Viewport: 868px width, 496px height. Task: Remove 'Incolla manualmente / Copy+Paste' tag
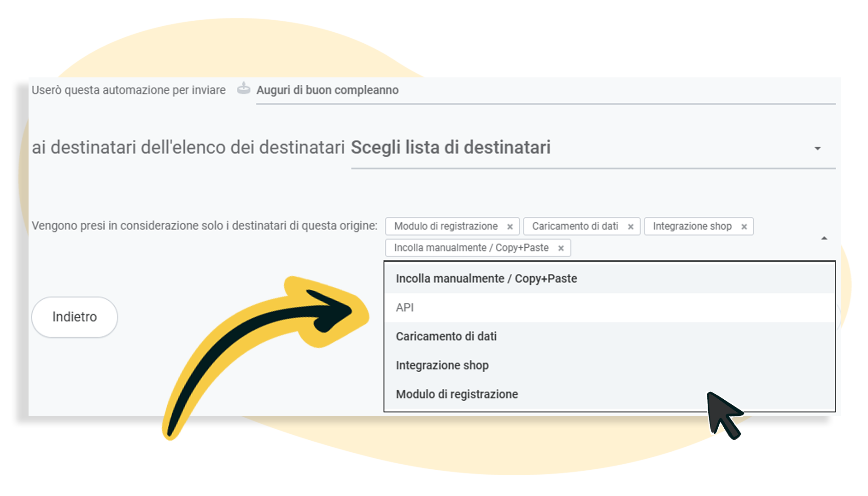(561, 248)
